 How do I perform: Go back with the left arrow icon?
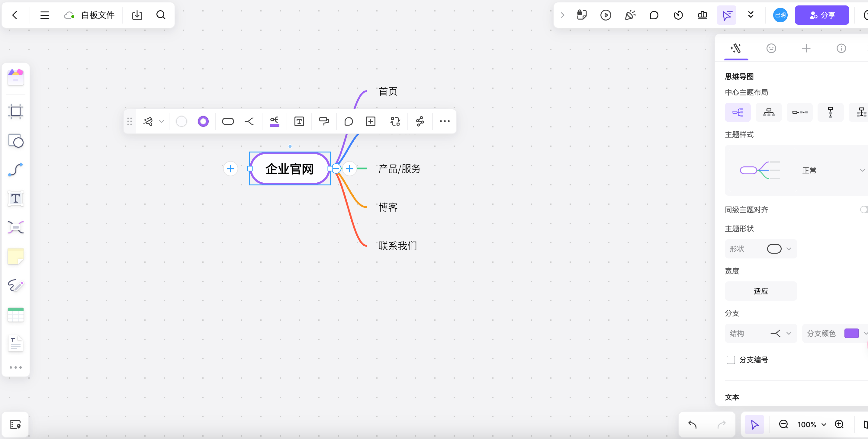[15, 15]
